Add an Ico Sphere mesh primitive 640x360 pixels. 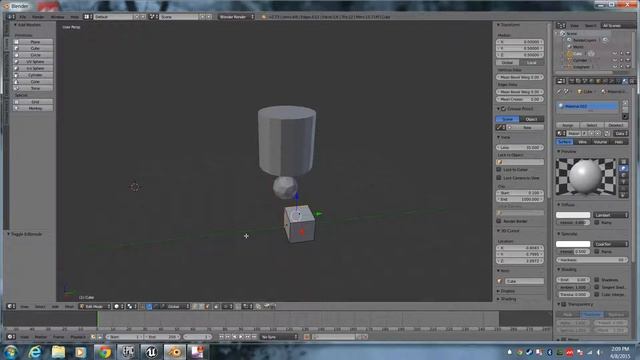(x=33, y=68)
